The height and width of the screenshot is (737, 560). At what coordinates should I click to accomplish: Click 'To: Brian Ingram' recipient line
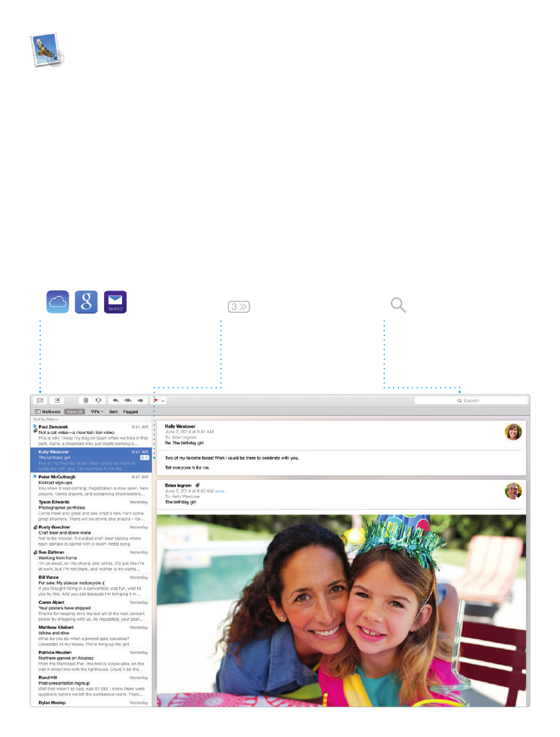point(180,437)
